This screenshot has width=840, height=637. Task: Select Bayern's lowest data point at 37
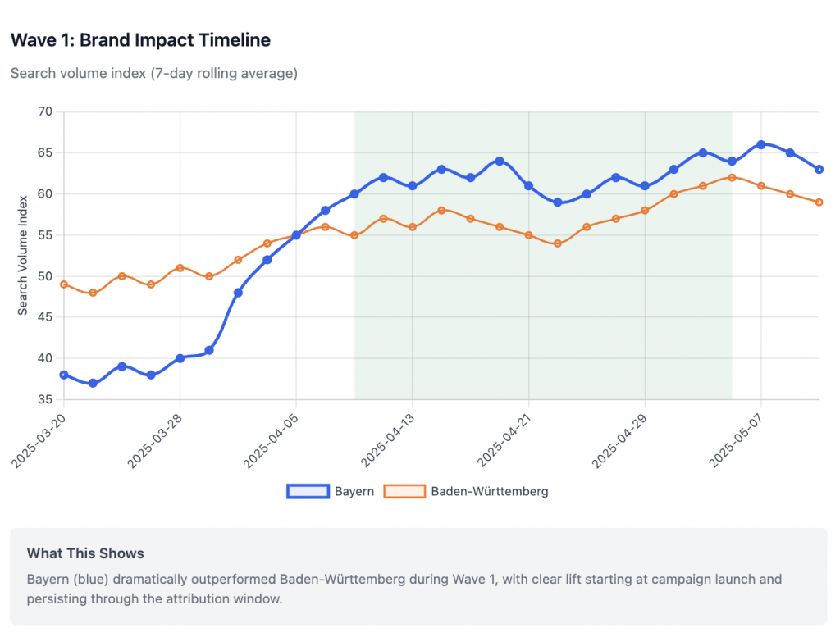pos(93,383)
